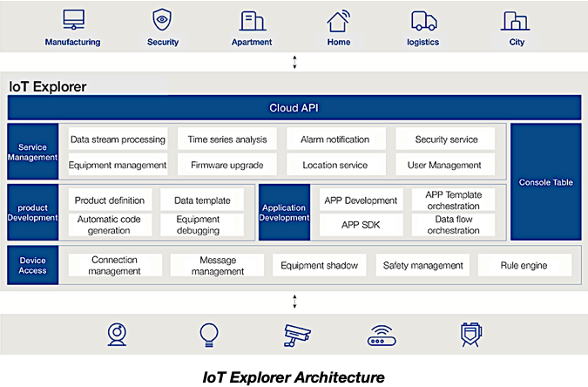Click the surveillance camera icon
The width and height of the screenshot is (588, 387).
tap(297, 334)
